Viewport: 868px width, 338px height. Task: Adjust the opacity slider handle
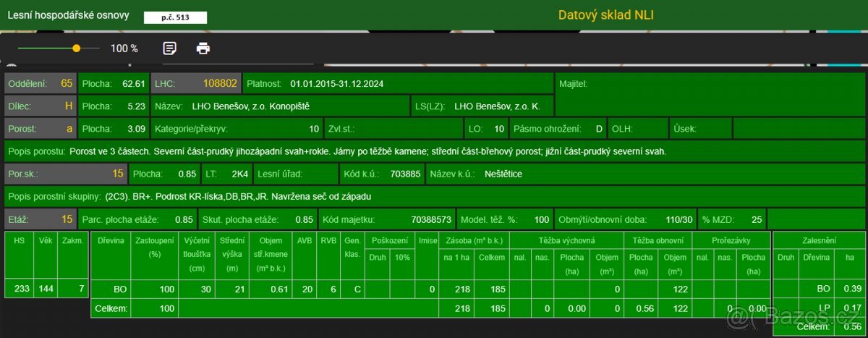pyautogui.click(x=76, y=48)
